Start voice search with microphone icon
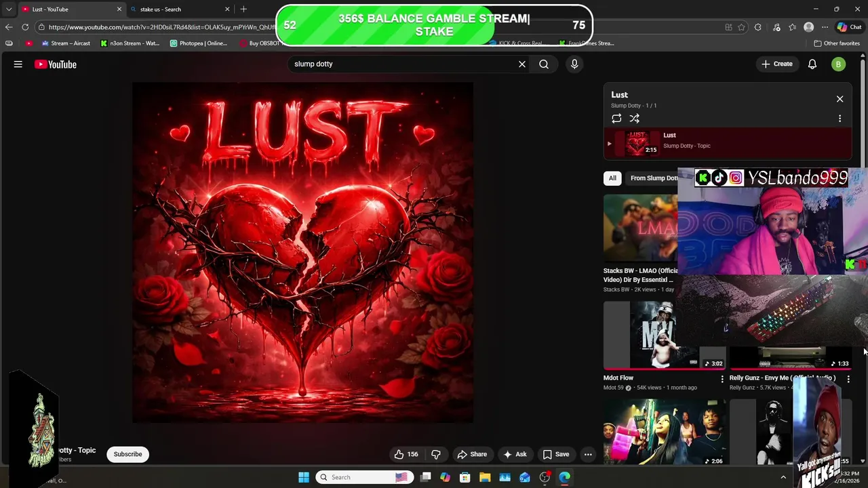Image resolution: width=868 pixels, height=488 pixels. [574, 64]
